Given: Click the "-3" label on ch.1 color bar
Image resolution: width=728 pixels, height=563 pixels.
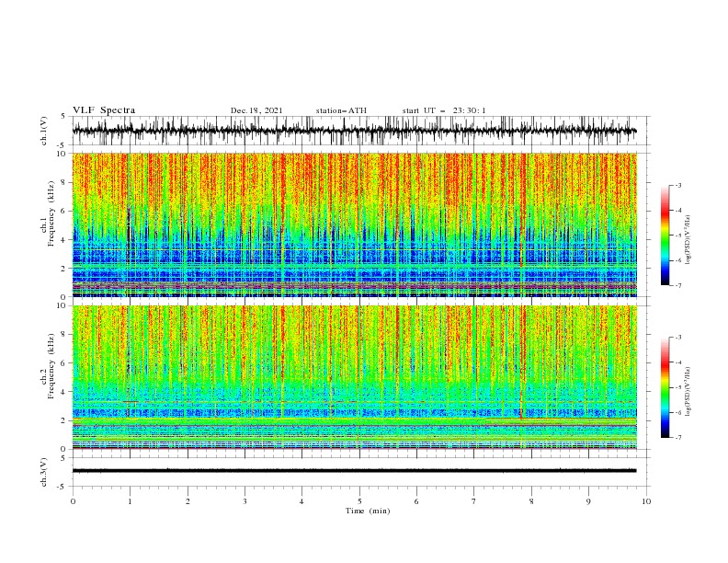Looking at the screenshot, I should tap(677, 185).
